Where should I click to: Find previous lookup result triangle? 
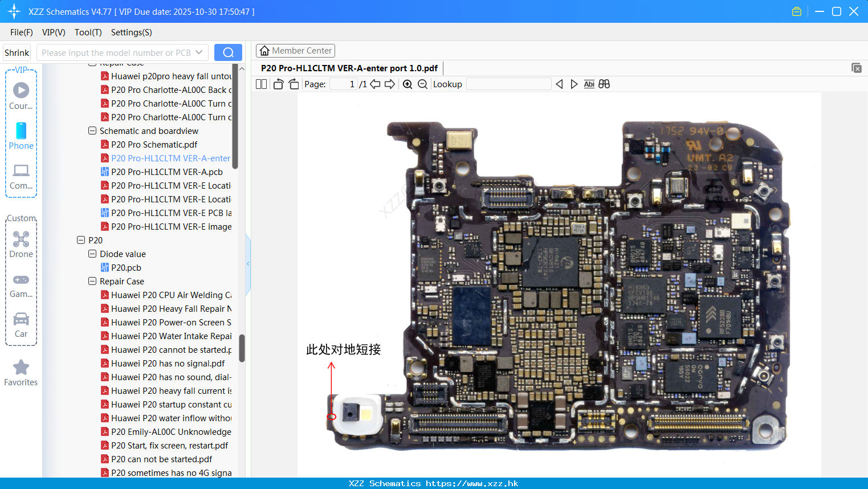click(x=559, y=84)
